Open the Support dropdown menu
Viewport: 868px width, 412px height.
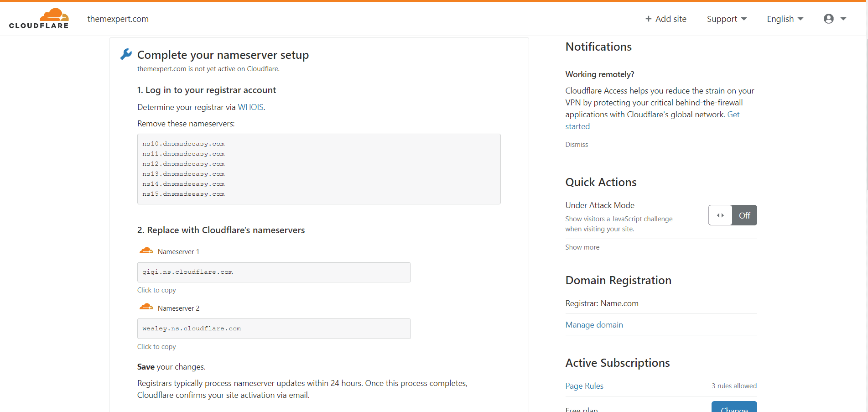pyautogui.click(x=727, y=19)
